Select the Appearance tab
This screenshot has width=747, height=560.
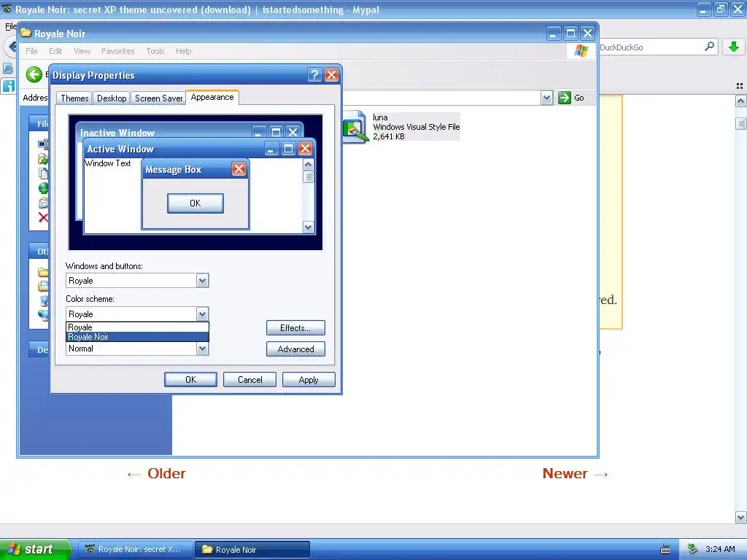click(212, 97)
